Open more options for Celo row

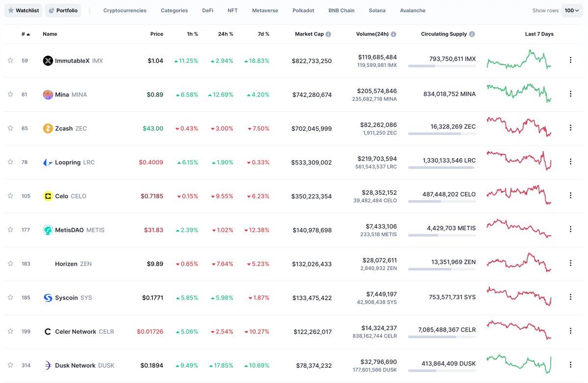570,195
